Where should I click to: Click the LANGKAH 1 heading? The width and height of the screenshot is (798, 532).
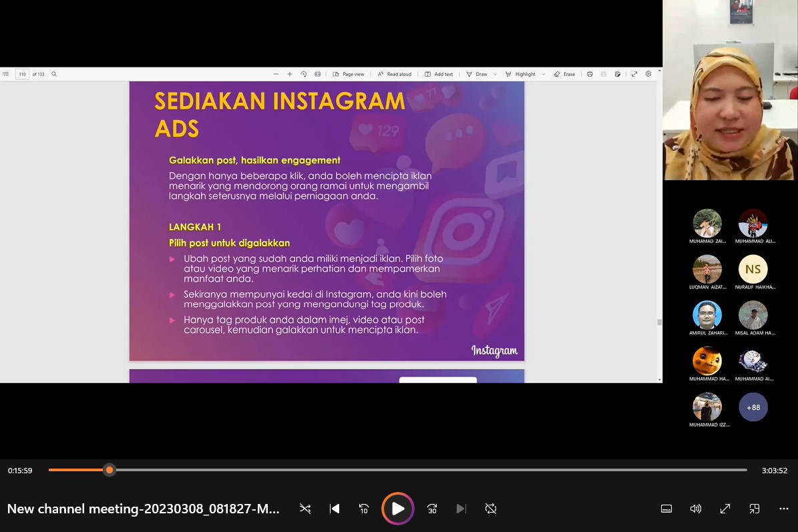click(x=195, y=227)
